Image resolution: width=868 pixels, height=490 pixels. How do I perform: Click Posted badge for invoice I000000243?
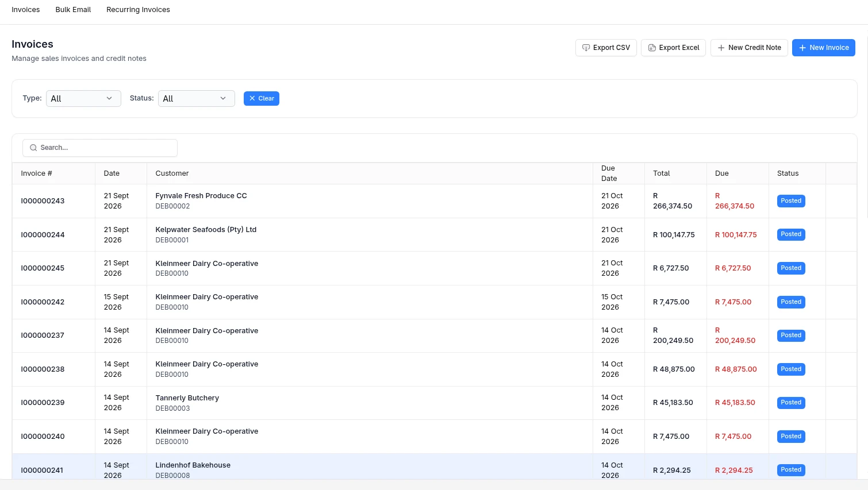coord(791,201)
